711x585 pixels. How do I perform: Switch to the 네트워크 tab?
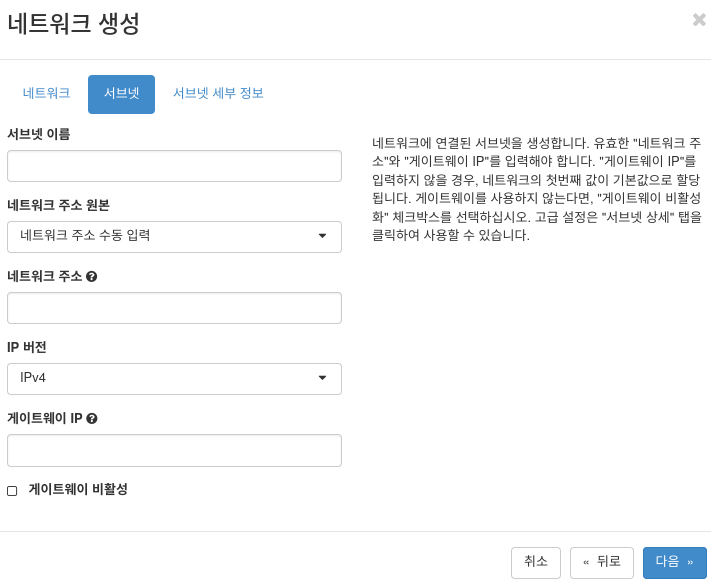[46, 94]
